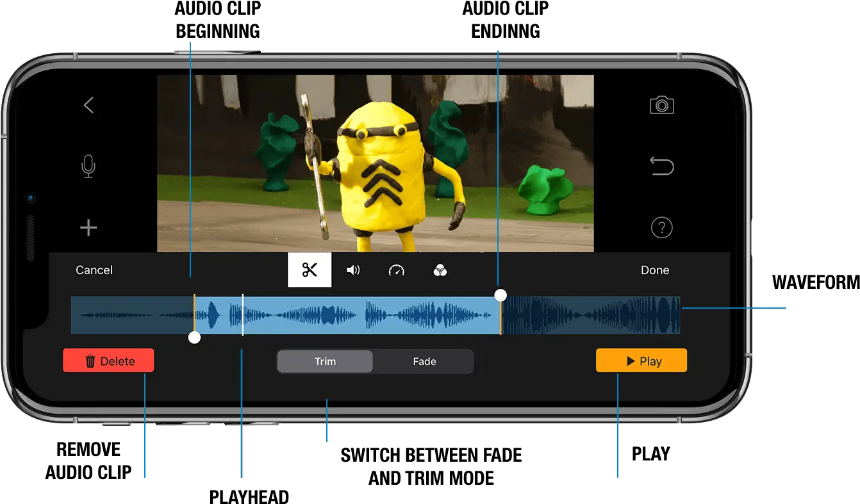The height and width of the screenshot is (504, 860).
Task: Tap the audio clip ending handle
Action: click(x=501, y=295)
